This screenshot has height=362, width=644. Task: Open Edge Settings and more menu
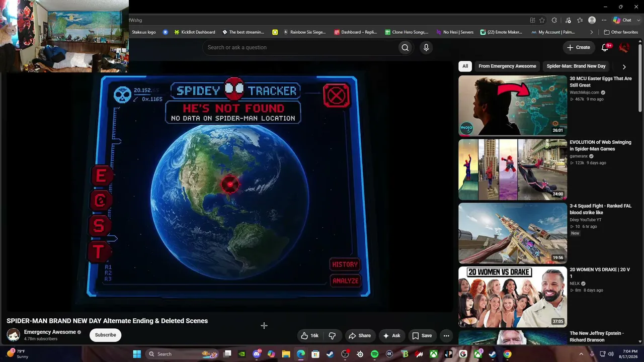tap(604, 20)
